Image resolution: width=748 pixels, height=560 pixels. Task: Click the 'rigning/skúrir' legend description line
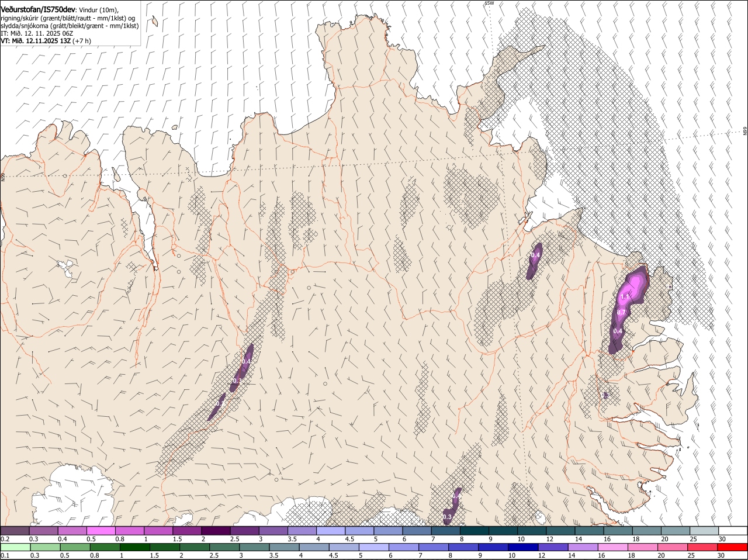tap(67, 18)
